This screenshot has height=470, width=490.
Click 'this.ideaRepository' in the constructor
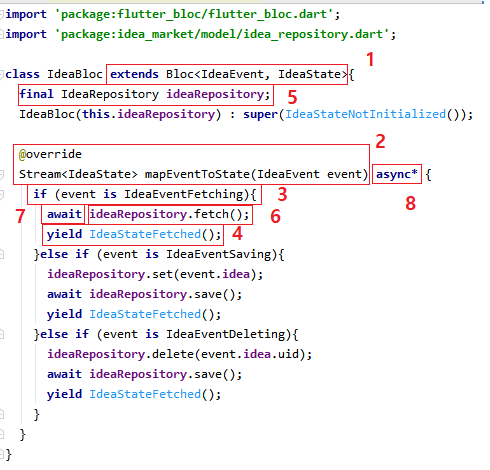(149, 114)
